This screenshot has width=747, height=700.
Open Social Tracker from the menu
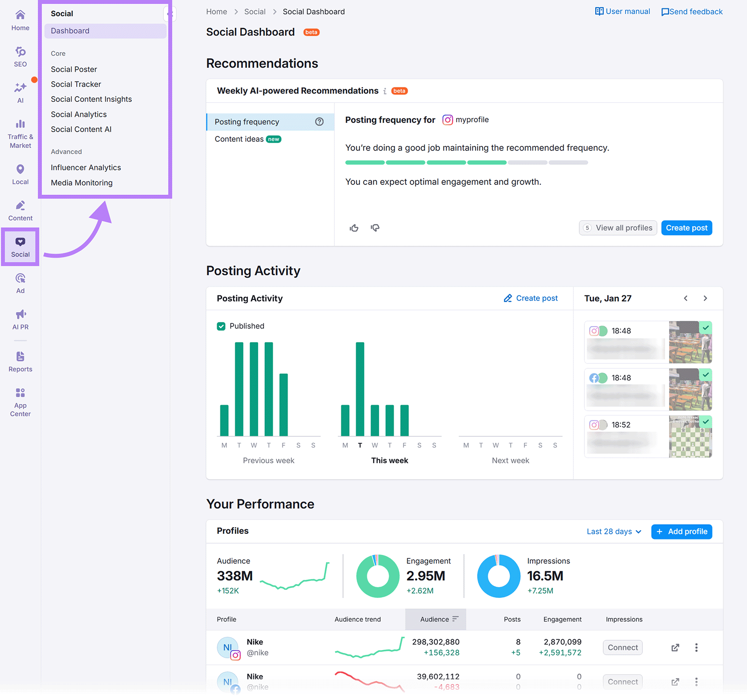click(76, 84)
